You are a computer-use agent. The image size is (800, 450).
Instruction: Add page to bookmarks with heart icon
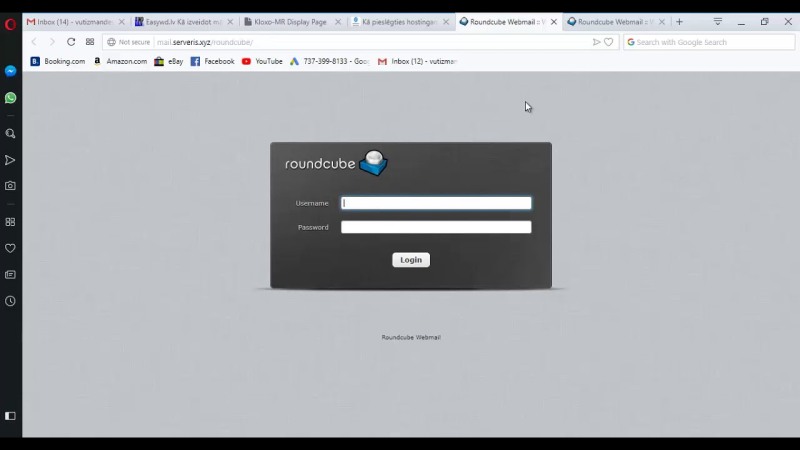[608, 42]
